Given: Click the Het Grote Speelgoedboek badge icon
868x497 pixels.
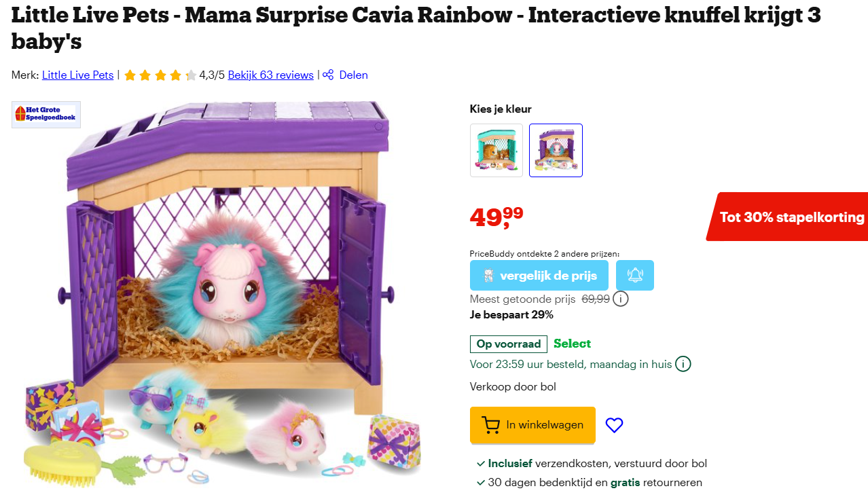Looking at the screenshot, I should point(46,114).
